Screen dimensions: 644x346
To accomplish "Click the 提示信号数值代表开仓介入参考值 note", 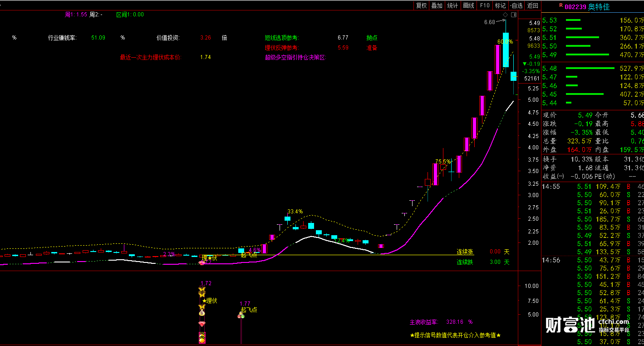I will point(455,335).
